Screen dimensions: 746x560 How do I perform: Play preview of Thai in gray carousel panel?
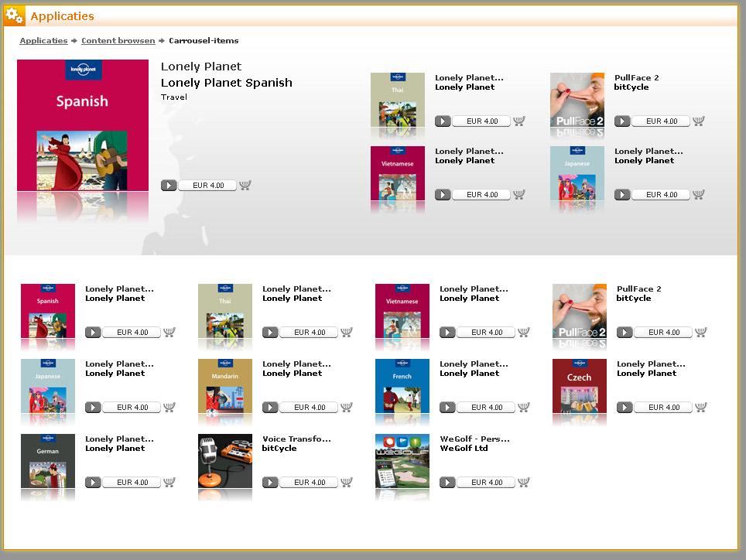point(443,121)
